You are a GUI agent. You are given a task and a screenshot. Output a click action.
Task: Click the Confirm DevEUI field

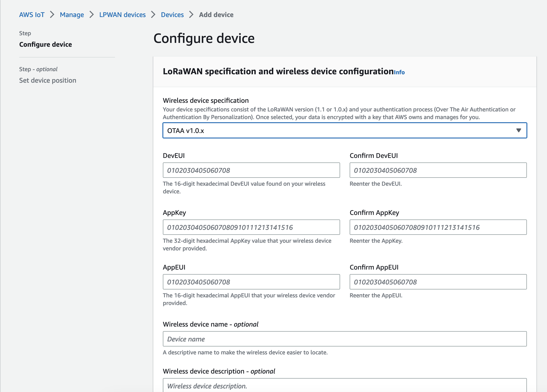tap(438, 170)
